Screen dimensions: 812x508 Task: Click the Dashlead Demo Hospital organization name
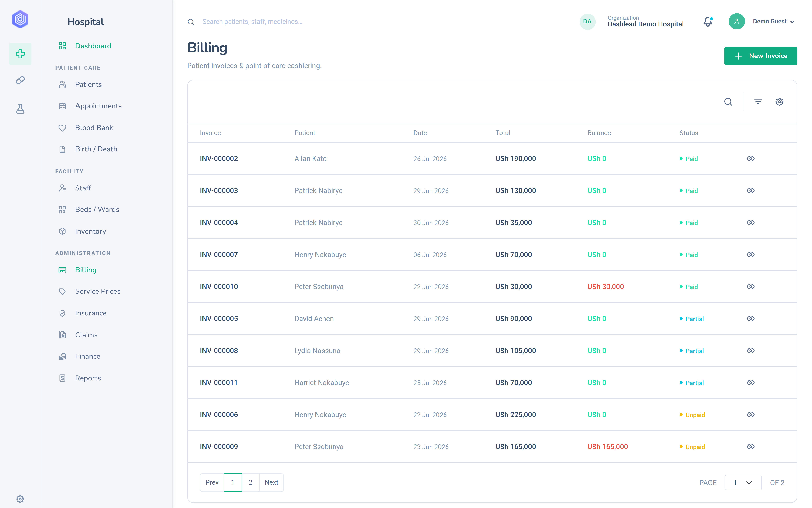(x=645, y=24)
